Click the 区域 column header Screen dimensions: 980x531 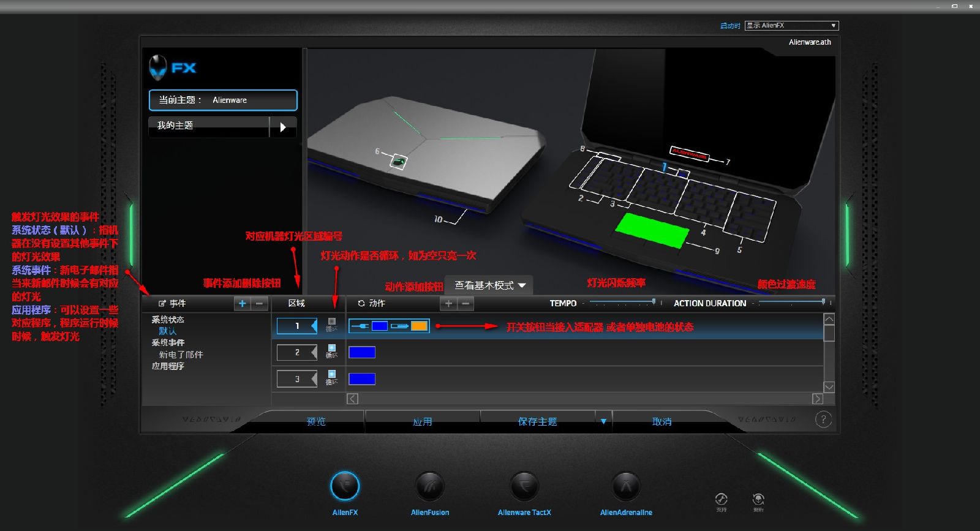296,303
